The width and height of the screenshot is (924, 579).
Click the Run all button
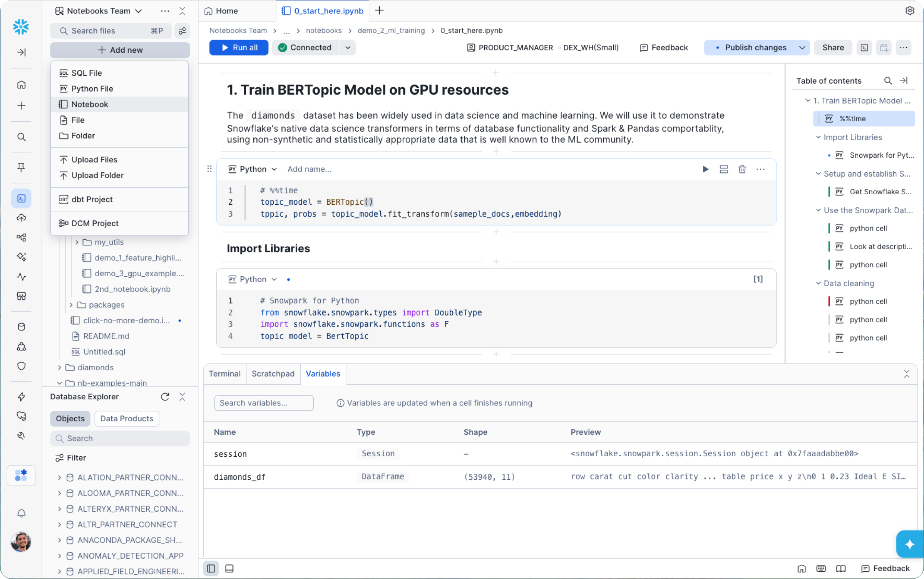pos(239,47)
